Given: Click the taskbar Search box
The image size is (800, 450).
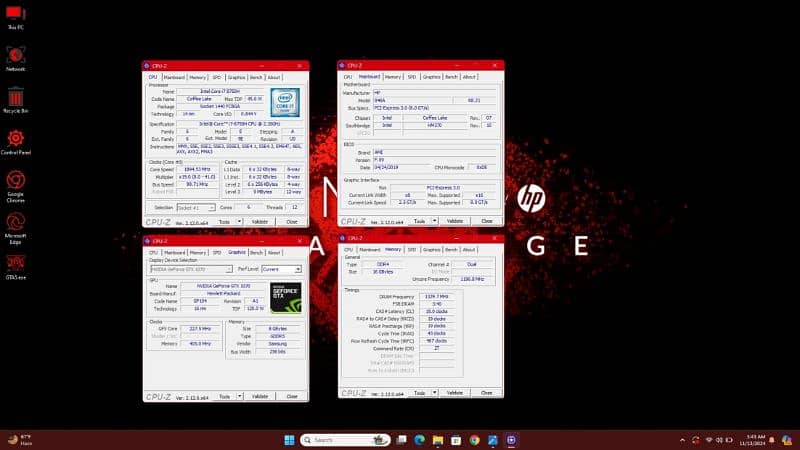Looking at the screenshot, I should tap(342, 440).
